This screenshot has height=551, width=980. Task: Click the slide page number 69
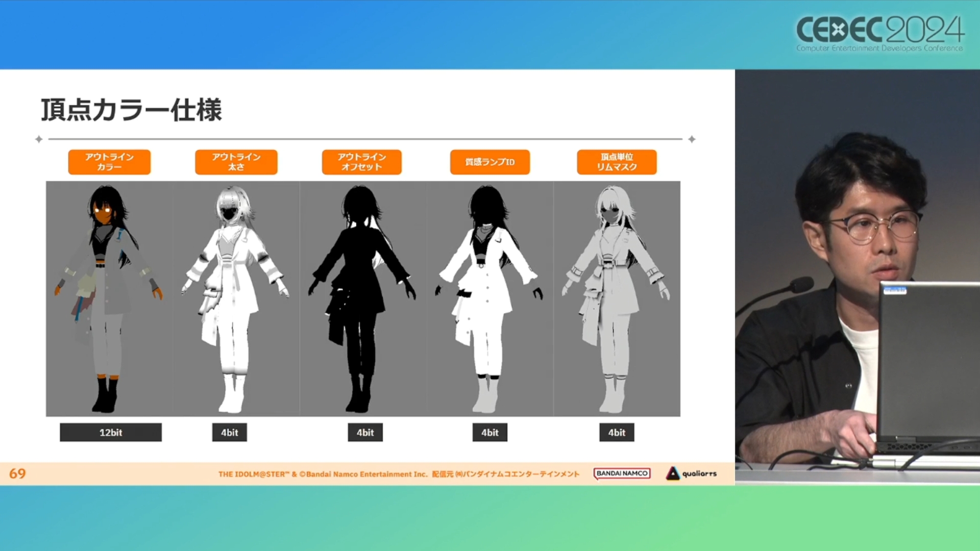tap(17, 473)
